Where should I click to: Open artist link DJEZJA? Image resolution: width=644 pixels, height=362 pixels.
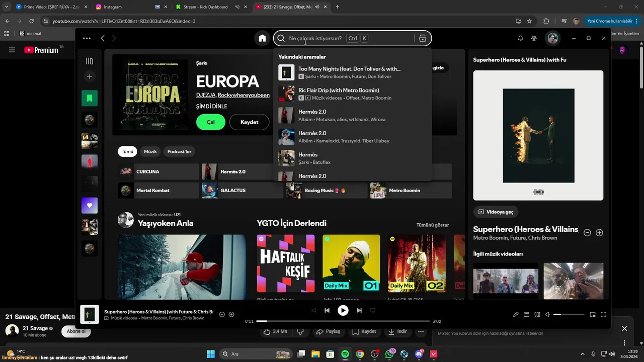coord(206,95)
